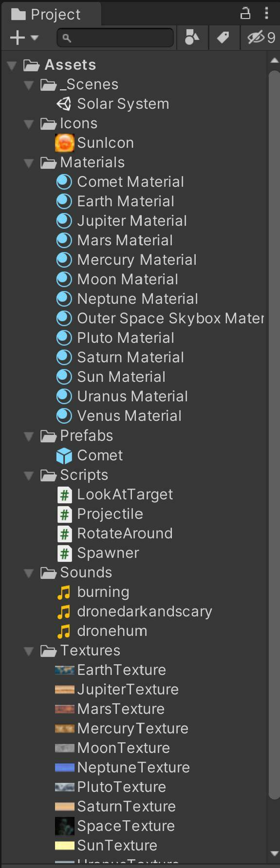Click the Project search field

tap(115, 38)
